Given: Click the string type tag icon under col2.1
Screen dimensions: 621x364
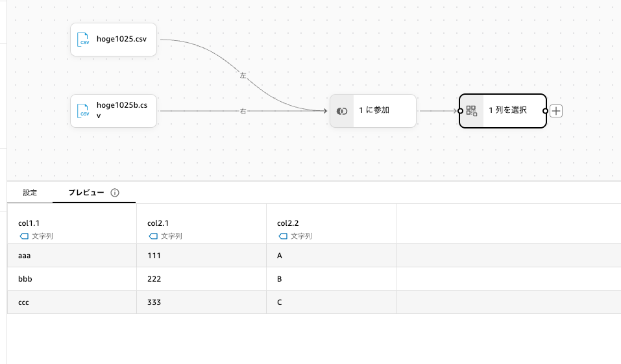Looking at the screenshot, I should pos(153,236).
